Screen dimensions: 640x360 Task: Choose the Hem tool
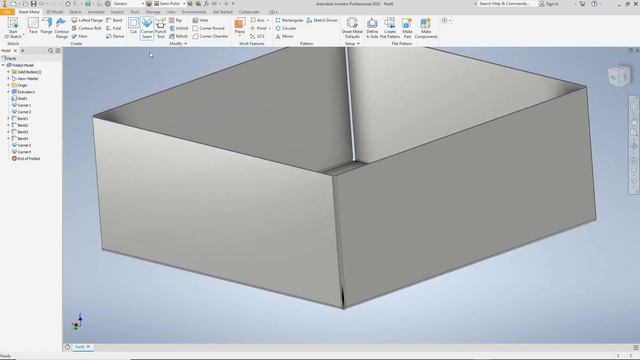(x=80, y=36)
